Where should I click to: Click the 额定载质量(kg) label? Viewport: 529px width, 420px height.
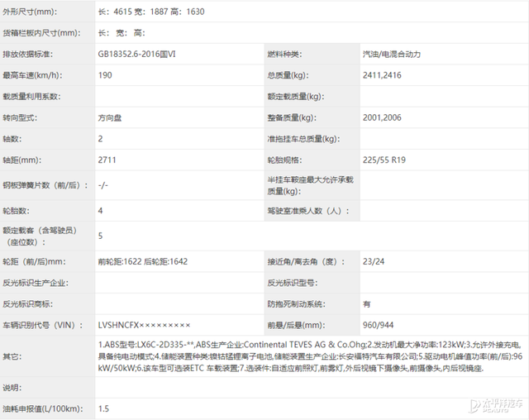tap(296, 97)
